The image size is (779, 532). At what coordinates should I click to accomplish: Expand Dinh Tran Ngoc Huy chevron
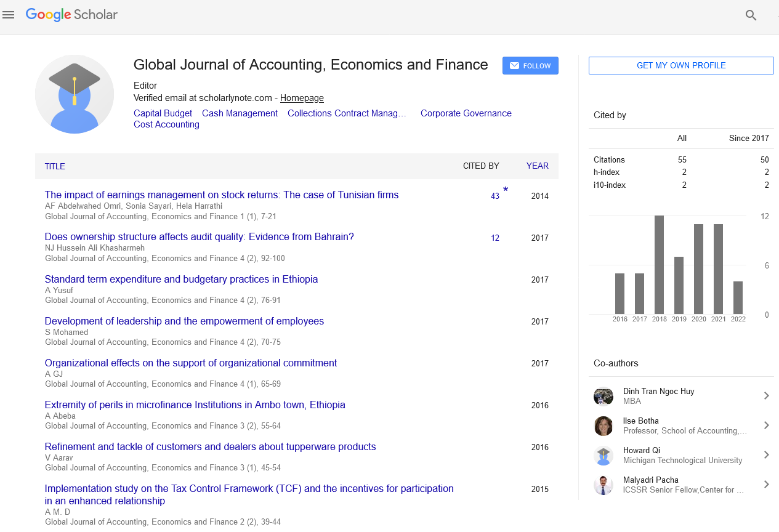point(767,396)
